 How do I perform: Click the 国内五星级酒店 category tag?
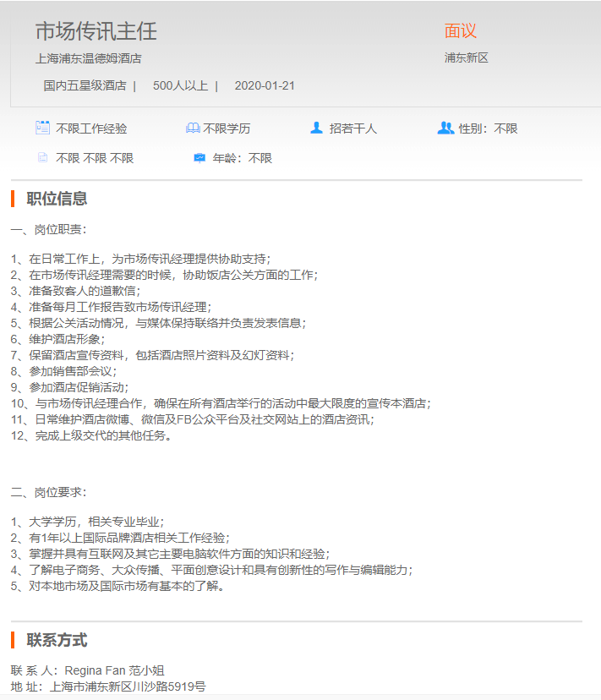(x=85, y=85)
